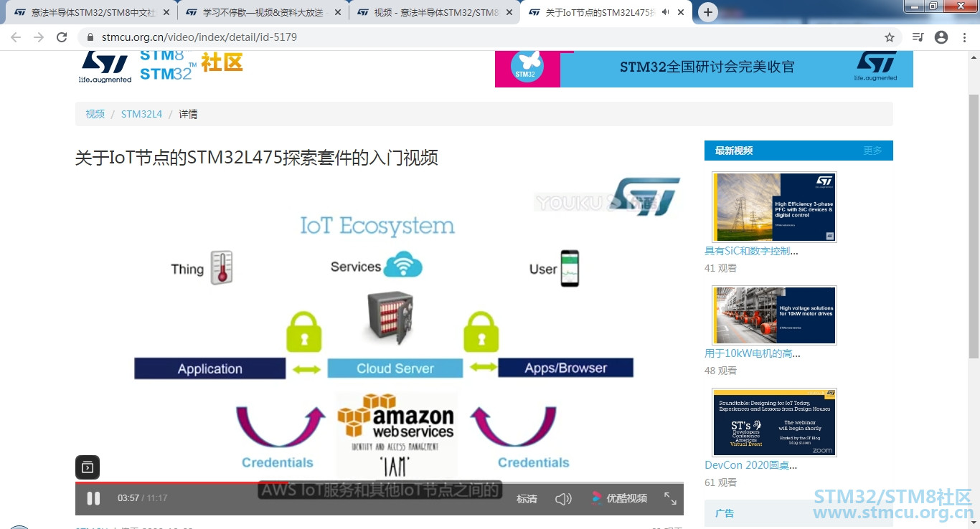Viewport: 980px width, 529px height.
Task: Open a new browser tab
Action: pyautogui.click(x=708, y=12)
